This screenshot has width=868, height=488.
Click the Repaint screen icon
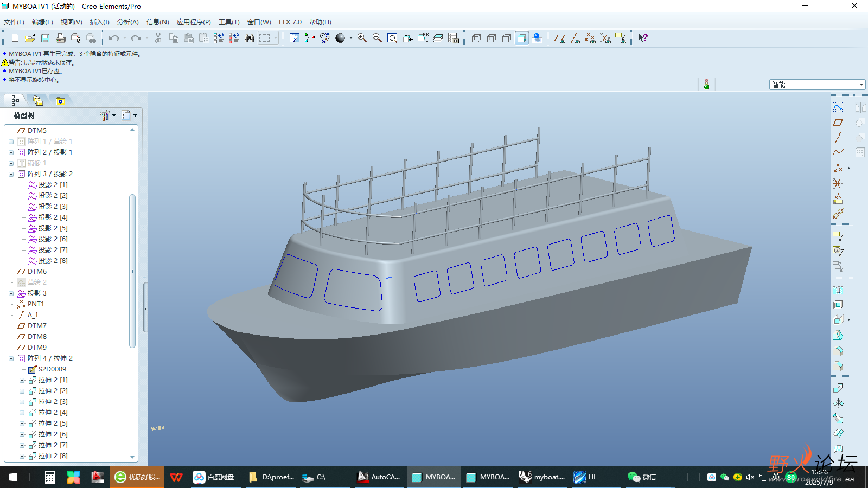(x=295, y=38)
